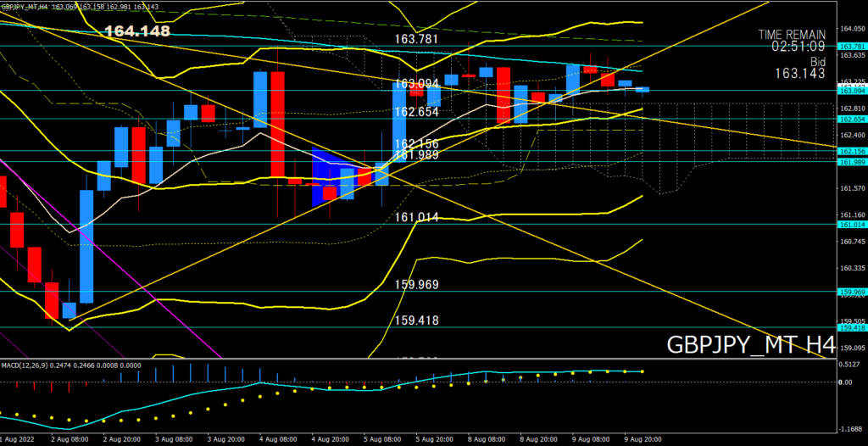This screenshot has width=868, height=446.
Task: Click the 160.335 tick on the price axis
Action: [853, 268]
